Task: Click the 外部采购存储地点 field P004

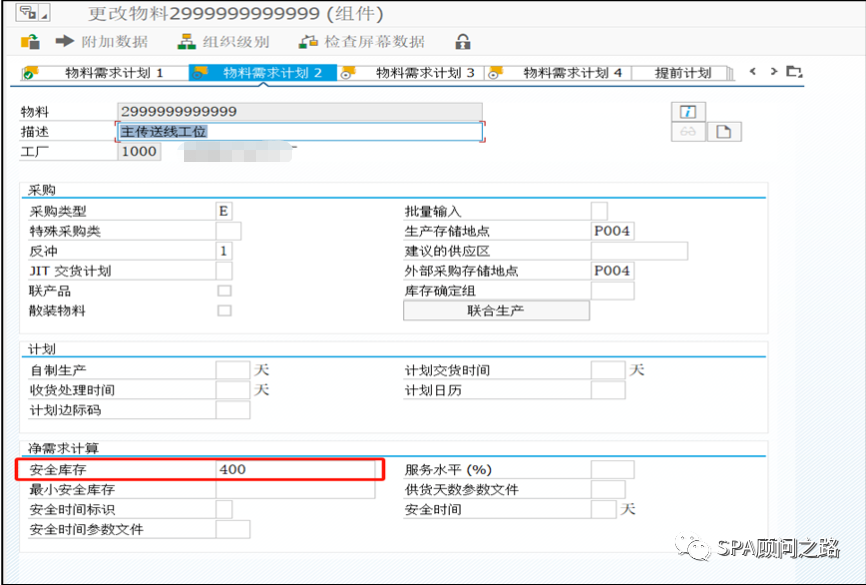Action: coord(612,271)
